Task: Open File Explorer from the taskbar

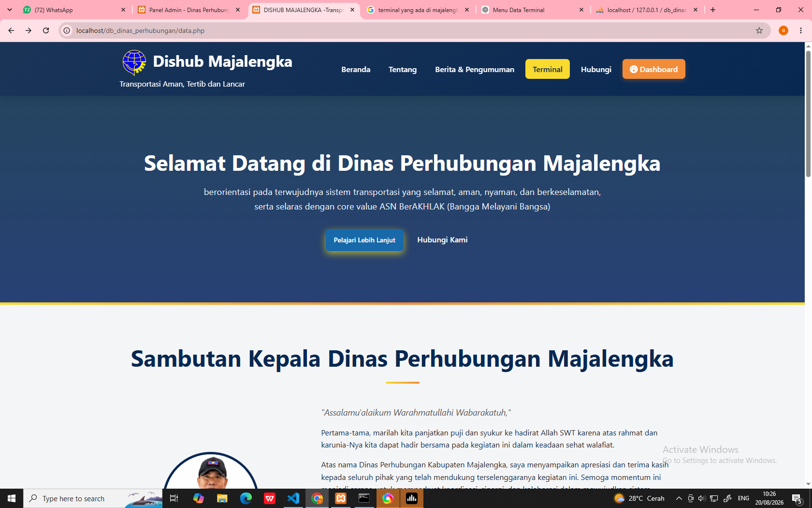Action: (222, 498)
